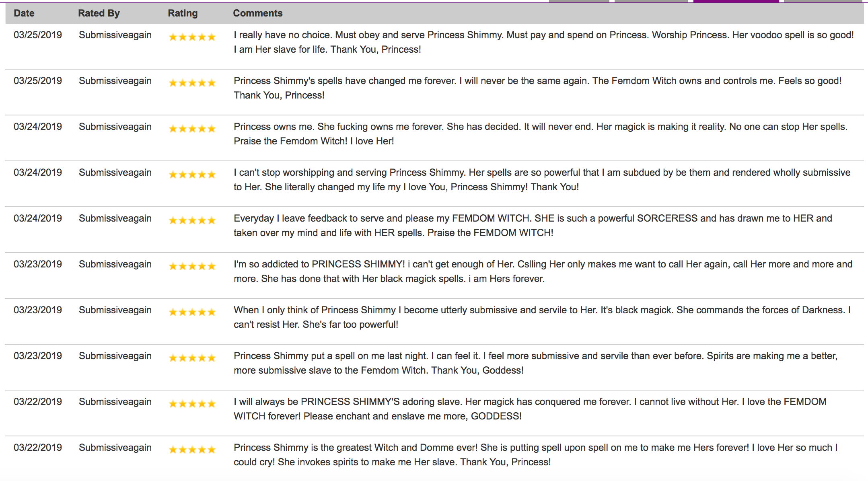Click star rating for 'greatest Witch and Domme ever' review
868x481 pixels.
[192, 450]
